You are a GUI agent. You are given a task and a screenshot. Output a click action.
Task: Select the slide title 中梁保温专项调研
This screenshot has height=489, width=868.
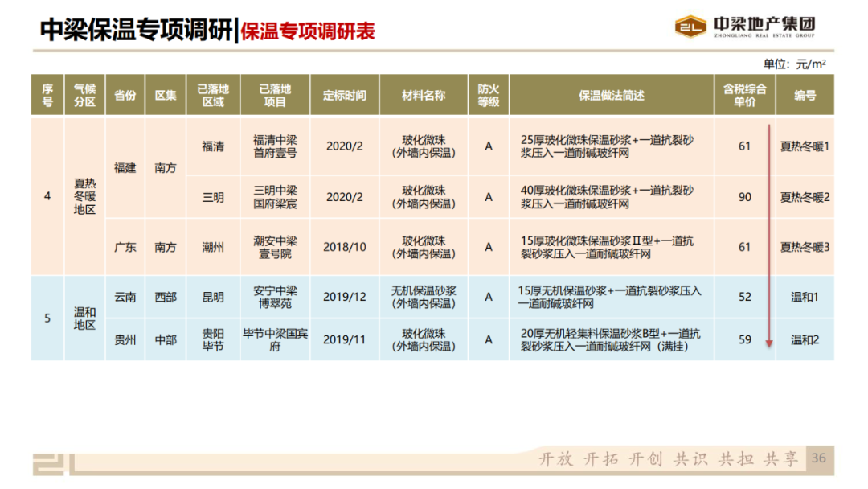[136, 30]
